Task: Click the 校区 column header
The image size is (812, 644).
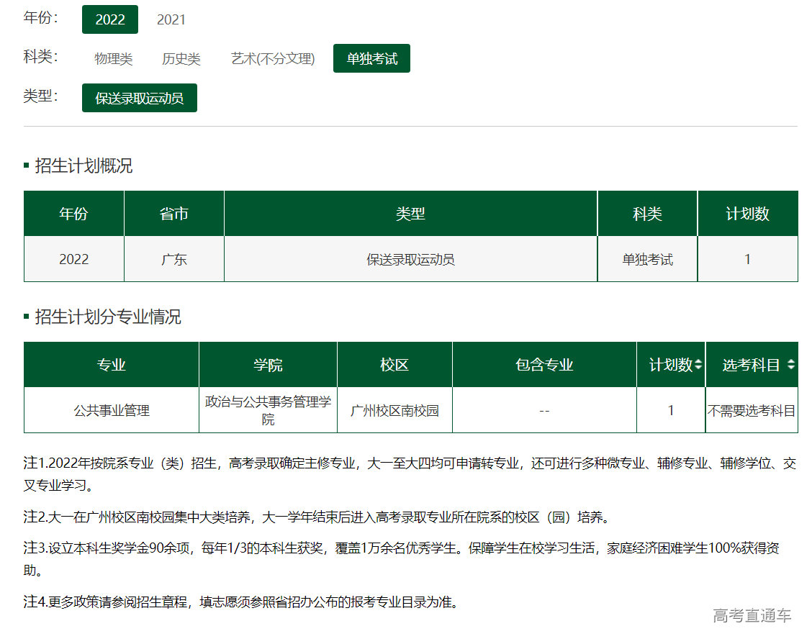Action: [x=394, y=365]
